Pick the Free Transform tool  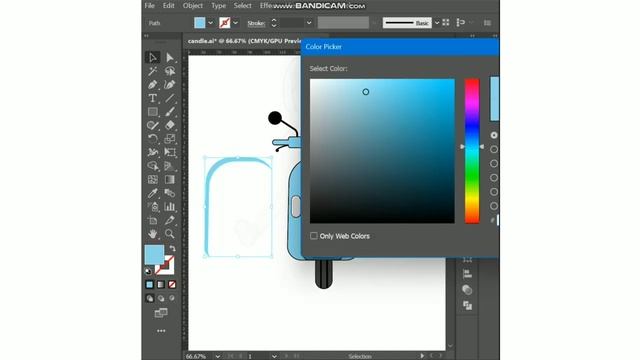[170, 152]
